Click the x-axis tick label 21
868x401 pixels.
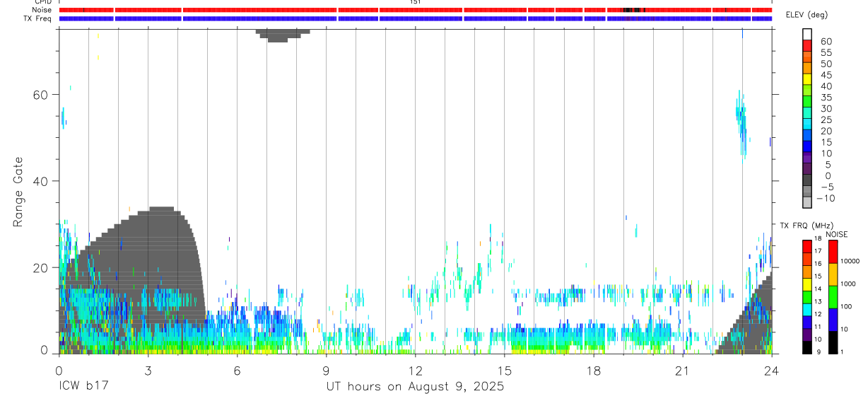coord(682,371)
